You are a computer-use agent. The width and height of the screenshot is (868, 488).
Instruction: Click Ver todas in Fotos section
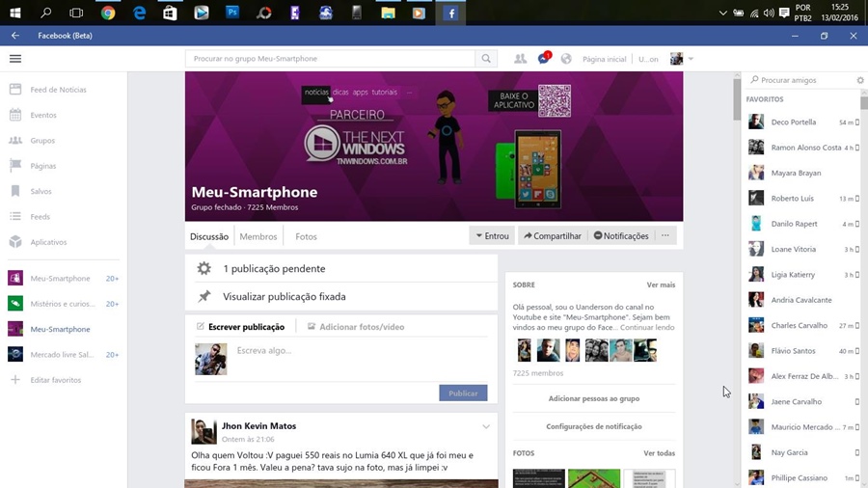tap(660, 453)
